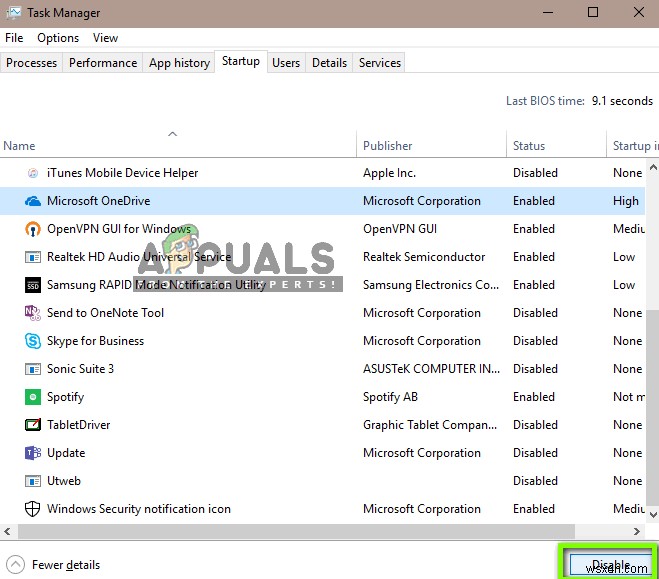Sort by the Startup impact column header
This screenshot has height=579, width=659.
point(633,145)
